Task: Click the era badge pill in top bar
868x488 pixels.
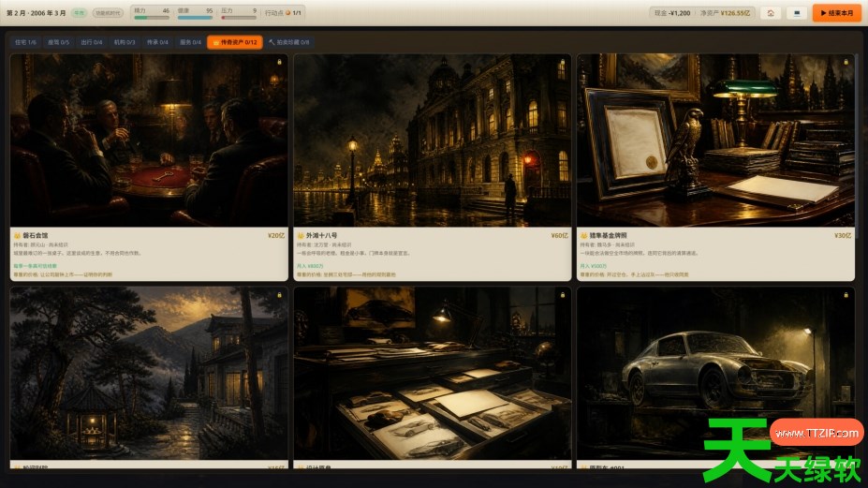Action: pyautogui.click(x=108, y=13)
